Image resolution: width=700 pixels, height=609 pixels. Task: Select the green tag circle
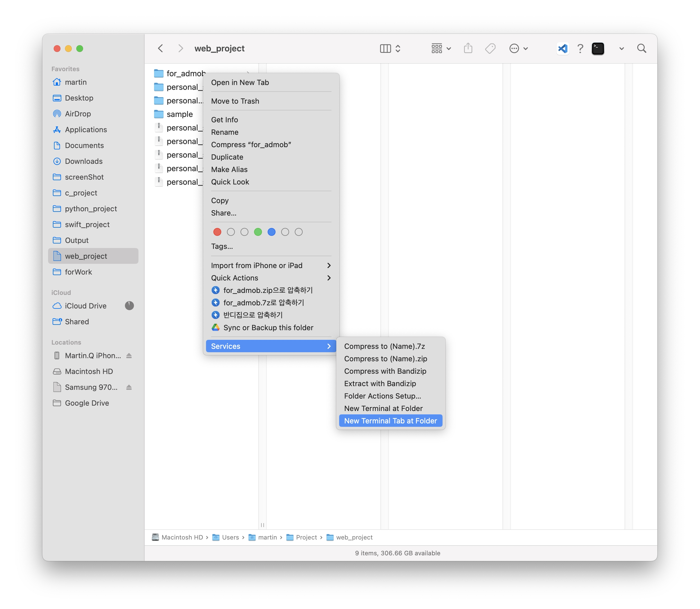258,232
